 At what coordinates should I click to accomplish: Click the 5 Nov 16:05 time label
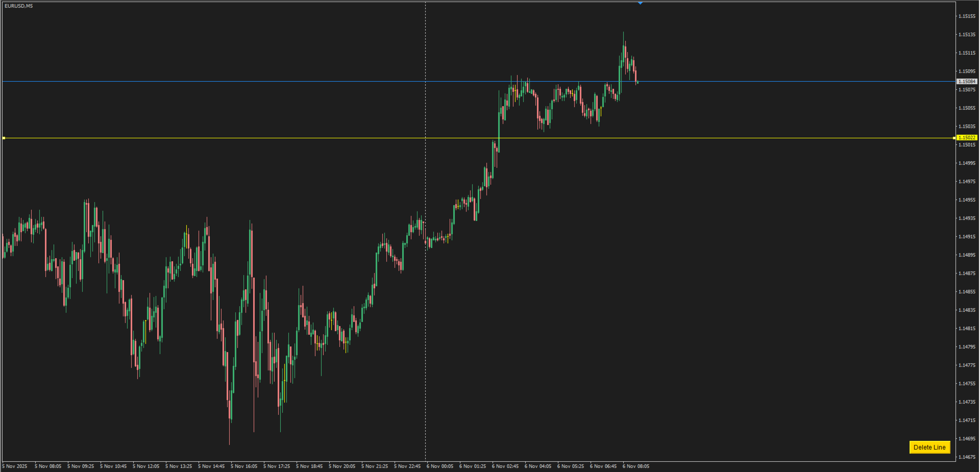(244, 466)
